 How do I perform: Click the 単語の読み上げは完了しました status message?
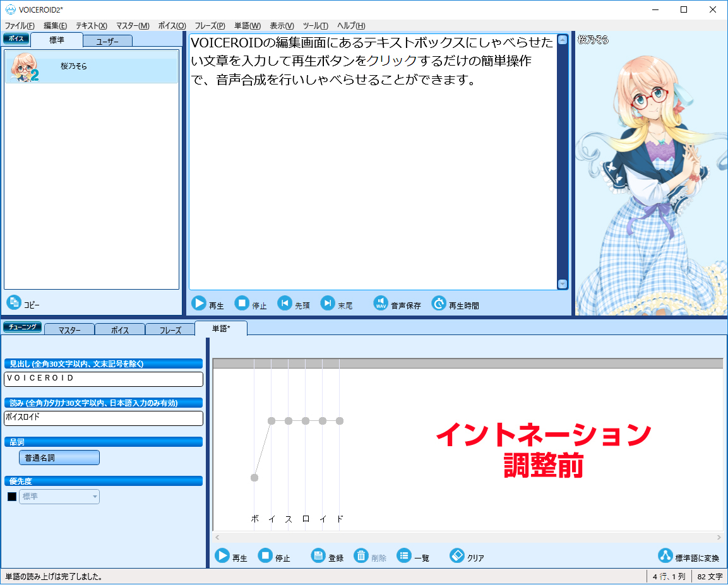point(54,577)
